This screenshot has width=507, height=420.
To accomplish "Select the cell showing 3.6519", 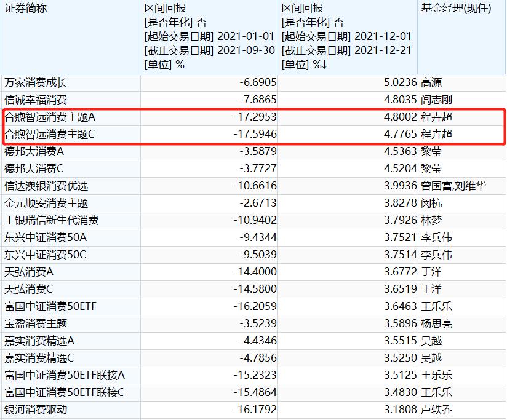I will [x=401, y=289].
